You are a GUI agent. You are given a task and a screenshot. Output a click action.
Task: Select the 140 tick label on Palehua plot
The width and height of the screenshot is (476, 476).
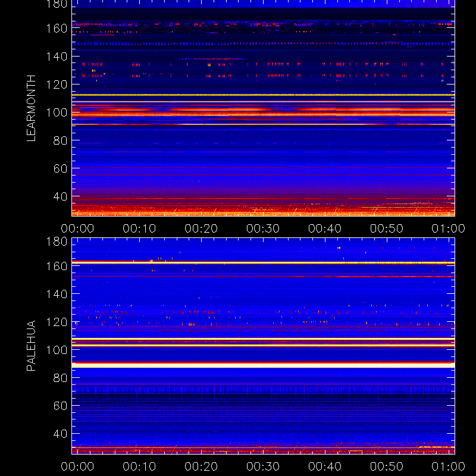tap(57, 294)
